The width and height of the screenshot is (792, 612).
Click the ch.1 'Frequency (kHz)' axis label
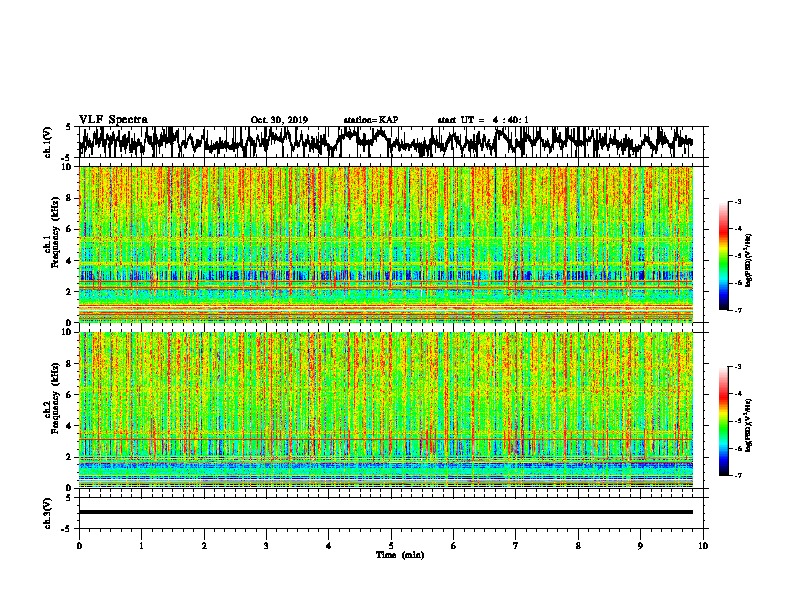point(55,233)
